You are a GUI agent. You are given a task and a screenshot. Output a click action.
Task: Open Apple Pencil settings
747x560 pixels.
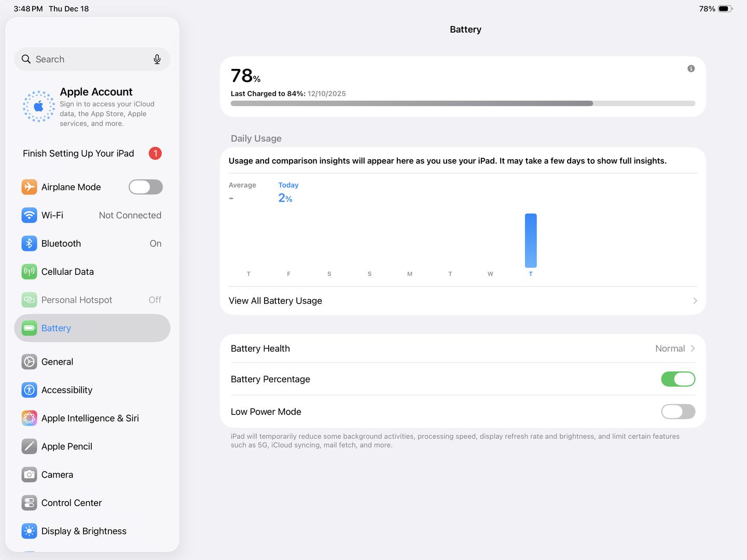coord(92,446)
